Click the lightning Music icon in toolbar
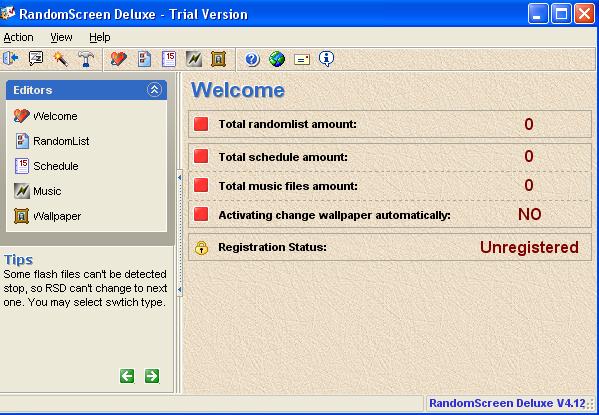This screenshot has width=599, height=415. (194, 59)
